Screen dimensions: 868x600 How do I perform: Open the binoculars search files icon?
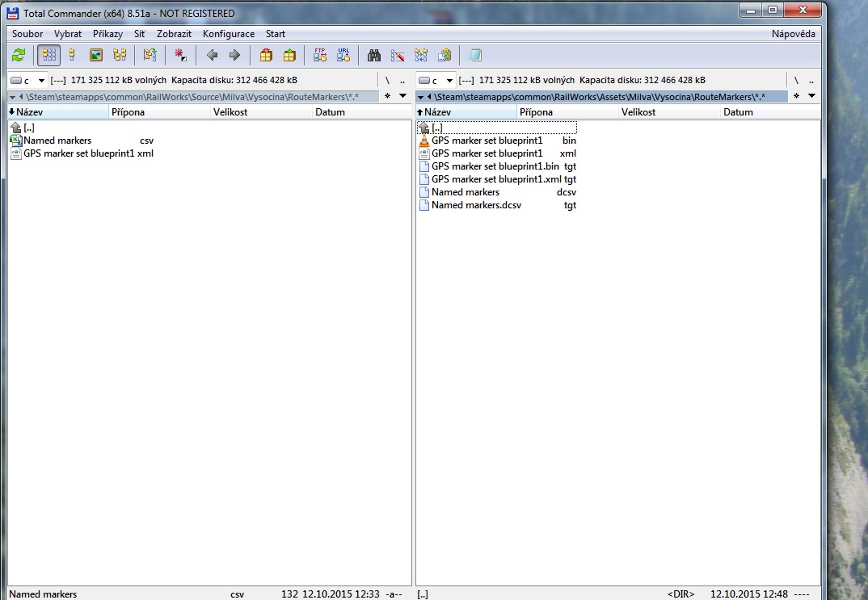tap(374, 55)
